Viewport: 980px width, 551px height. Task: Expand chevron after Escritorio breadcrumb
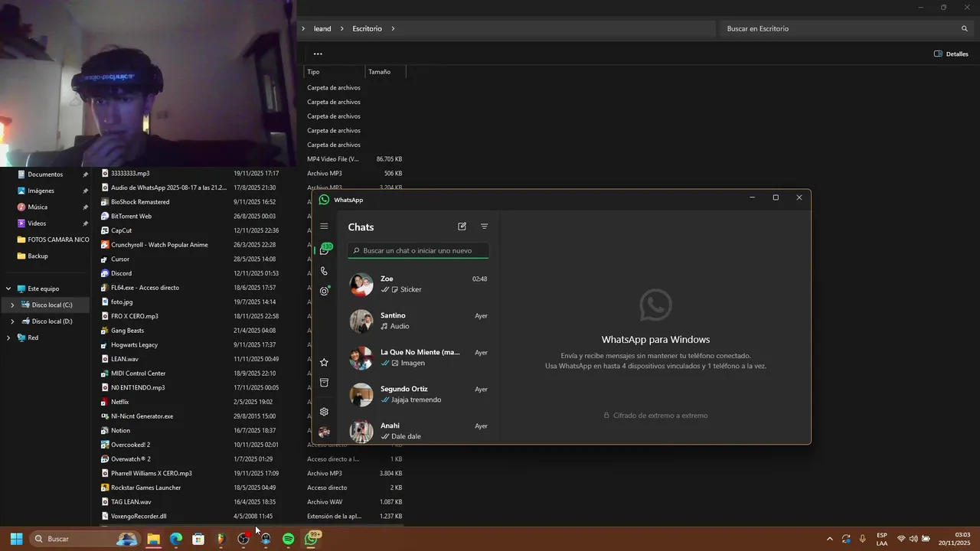pyautogui.click(x=394, y=28)
